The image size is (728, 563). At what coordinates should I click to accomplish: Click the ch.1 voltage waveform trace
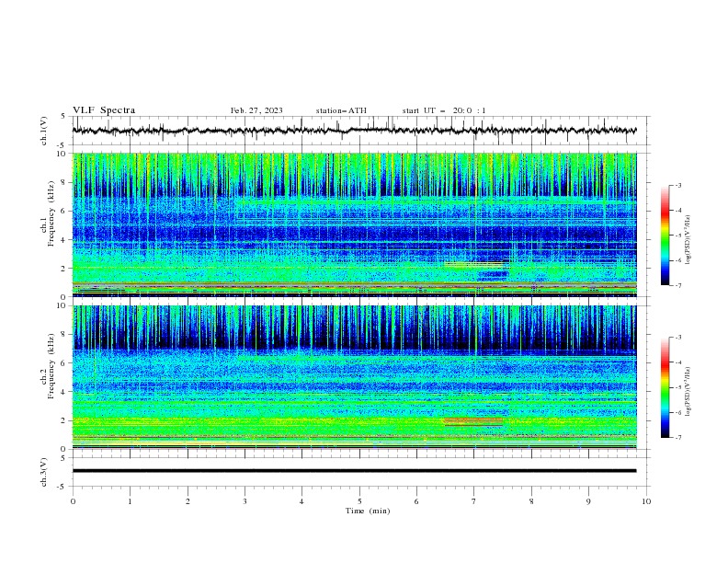click(354, 131)
